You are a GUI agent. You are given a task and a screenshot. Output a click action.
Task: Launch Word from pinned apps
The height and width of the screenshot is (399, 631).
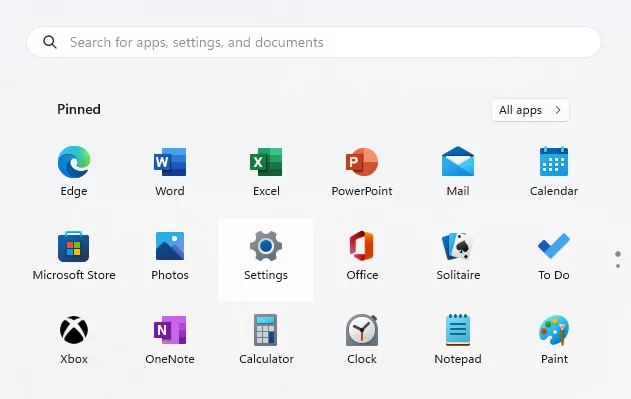click(x=170, y=162)
